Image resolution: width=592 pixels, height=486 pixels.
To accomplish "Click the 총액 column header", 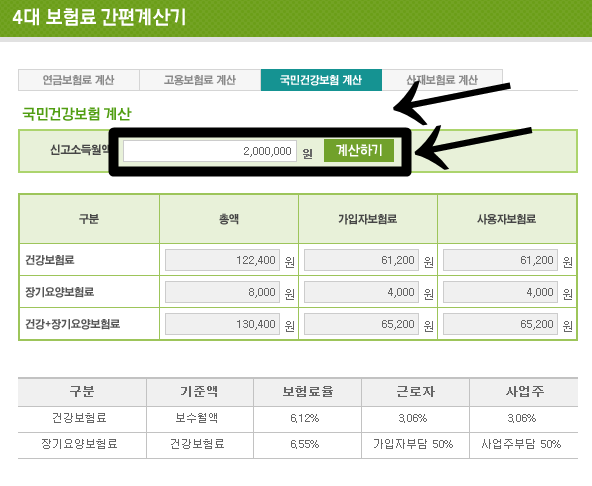I will [x=229, y=219].
